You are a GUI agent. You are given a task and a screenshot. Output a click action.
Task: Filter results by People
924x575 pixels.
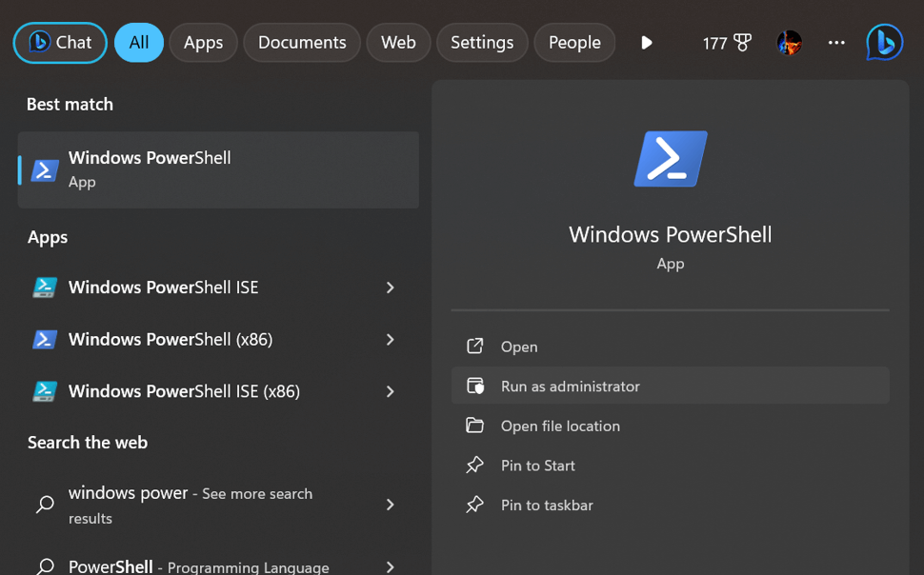tap(574, 43)
